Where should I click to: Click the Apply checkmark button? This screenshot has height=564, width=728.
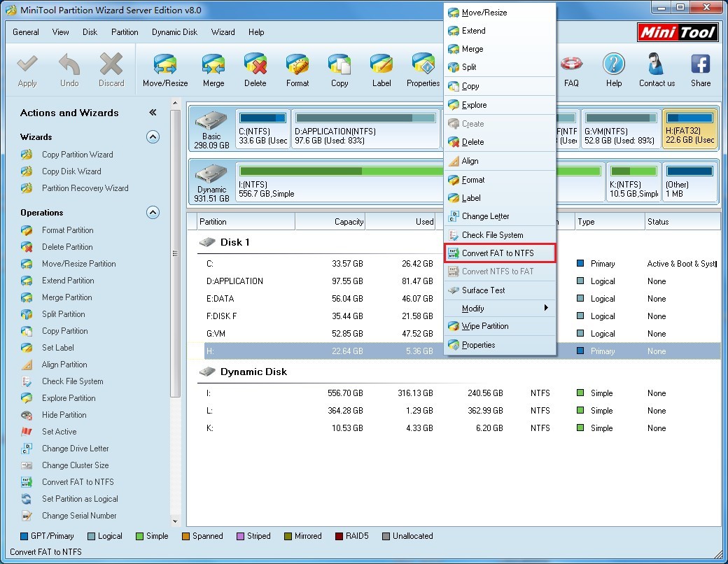27,64
